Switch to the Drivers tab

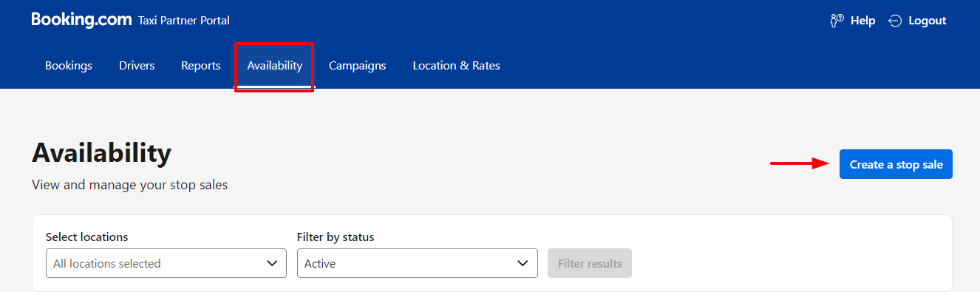(137, 66)
